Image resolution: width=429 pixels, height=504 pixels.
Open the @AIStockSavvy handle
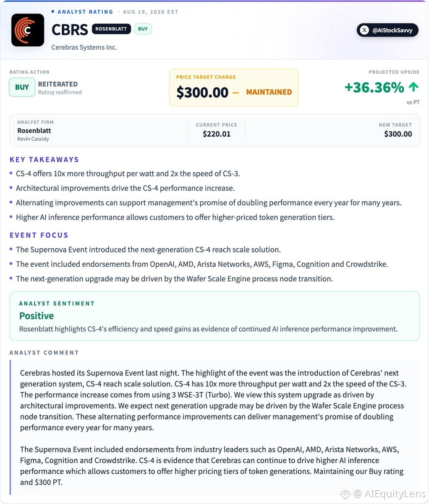387,30
